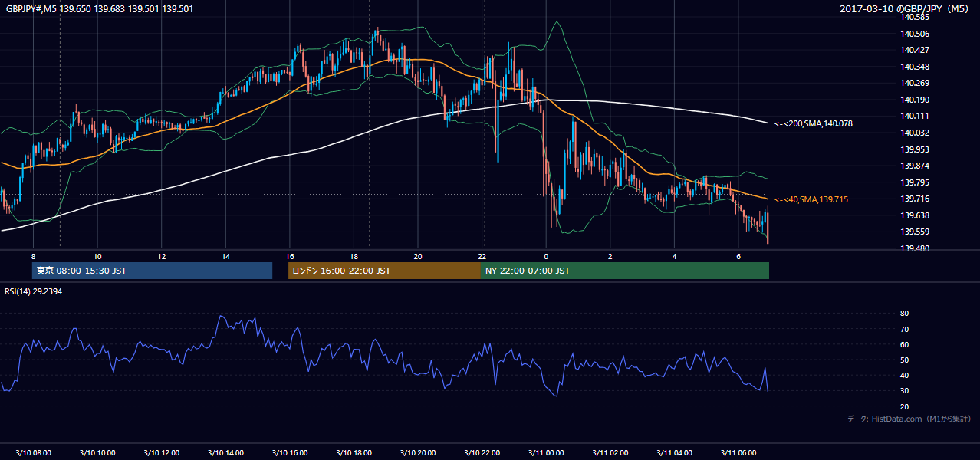This screenshot has height=460, width=980.
Task: Click the HistData.com data source credit
Action: [909, 419]
